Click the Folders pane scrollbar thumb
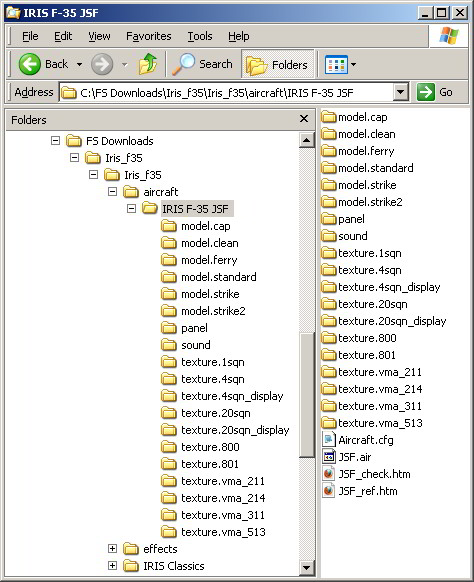Image resolution: width=474 pixels, height=582 pixels. (307, 395)
